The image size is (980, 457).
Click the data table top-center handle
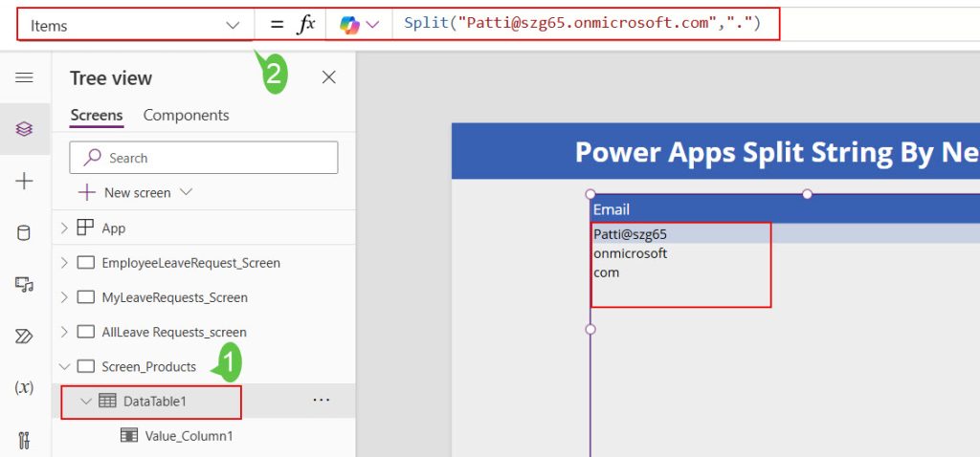[807, 194]
